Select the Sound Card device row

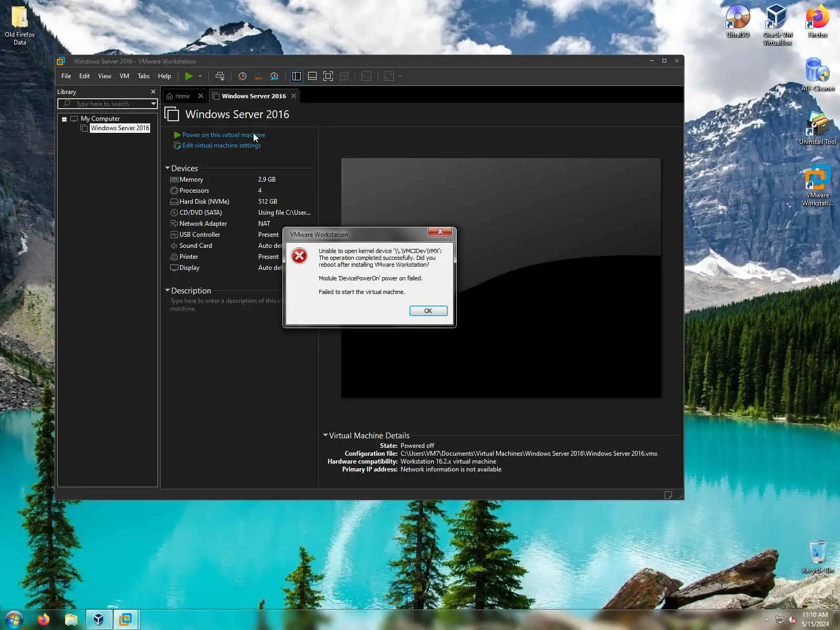click(x=226, y=246)
